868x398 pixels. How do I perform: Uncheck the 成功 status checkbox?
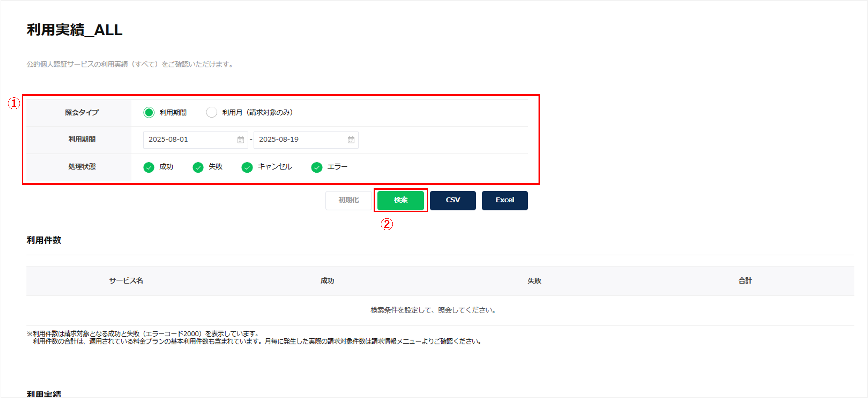(149, 167)
